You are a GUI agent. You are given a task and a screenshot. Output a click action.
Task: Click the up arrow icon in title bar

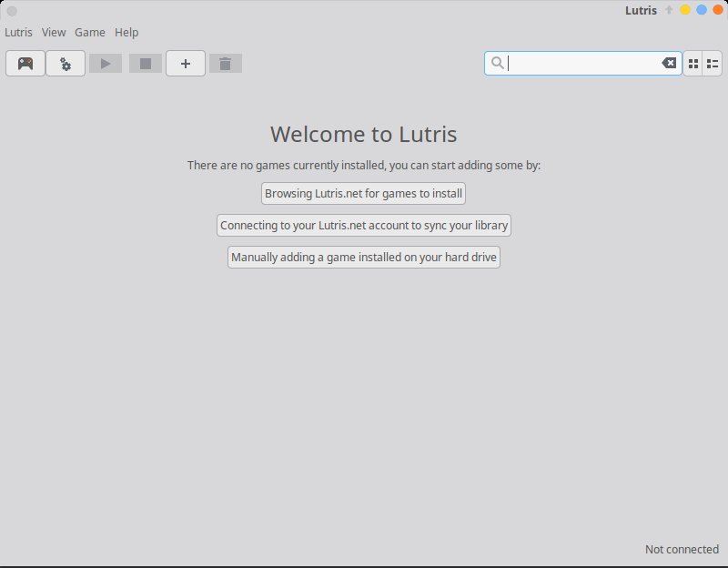click(669, 10)
